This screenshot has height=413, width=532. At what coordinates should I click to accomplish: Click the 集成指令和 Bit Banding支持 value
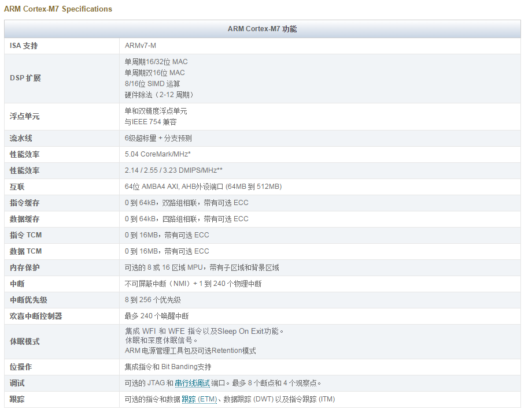click(168, 367)
